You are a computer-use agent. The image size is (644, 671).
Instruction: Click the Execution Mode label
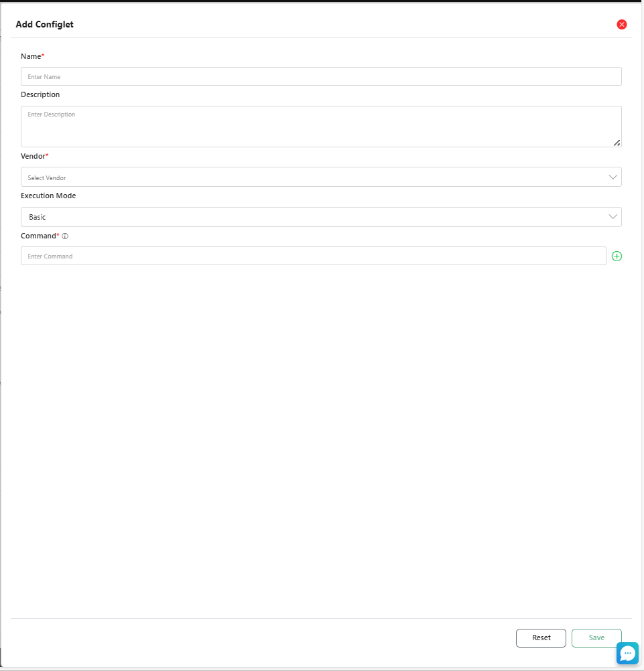point(48,196)
